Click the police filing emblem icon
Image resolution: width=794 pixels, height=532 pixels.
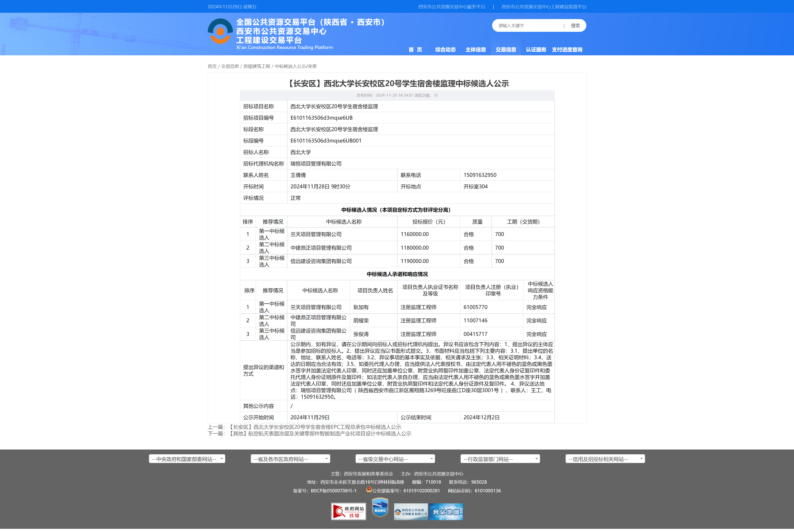[x=369, y=490]
